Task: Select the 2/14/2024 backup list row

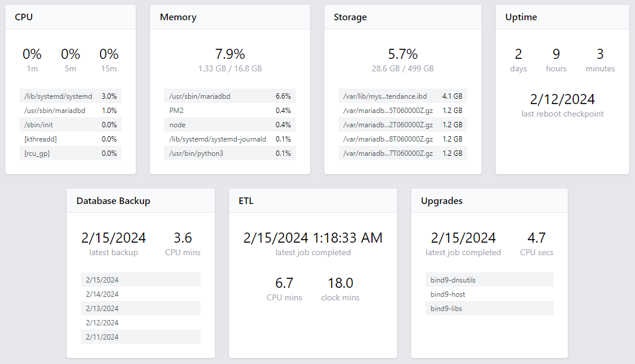Action: click(140, 294)
